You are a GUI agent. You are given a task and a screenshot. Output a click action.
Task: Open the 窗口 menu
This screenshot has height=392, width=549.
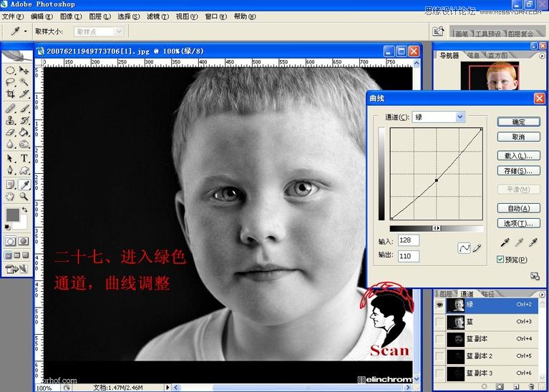pyautogui.click(x=215, y=16)
